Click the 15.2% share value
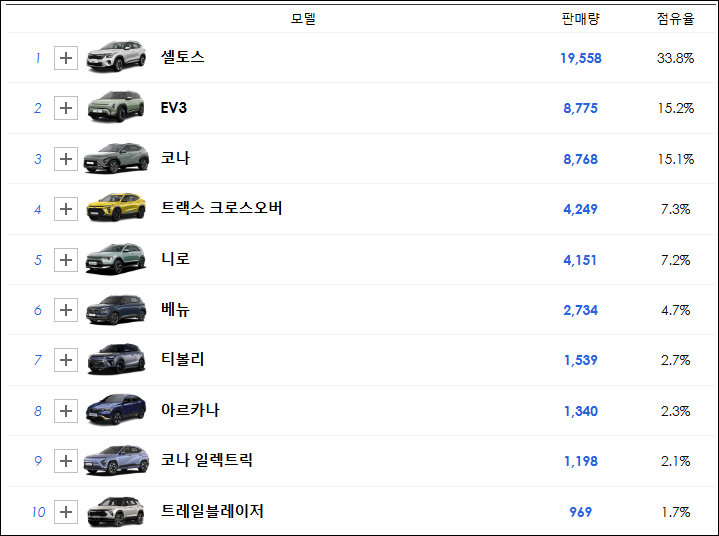This screenshot has width=719, height=536. click(675, 108)
